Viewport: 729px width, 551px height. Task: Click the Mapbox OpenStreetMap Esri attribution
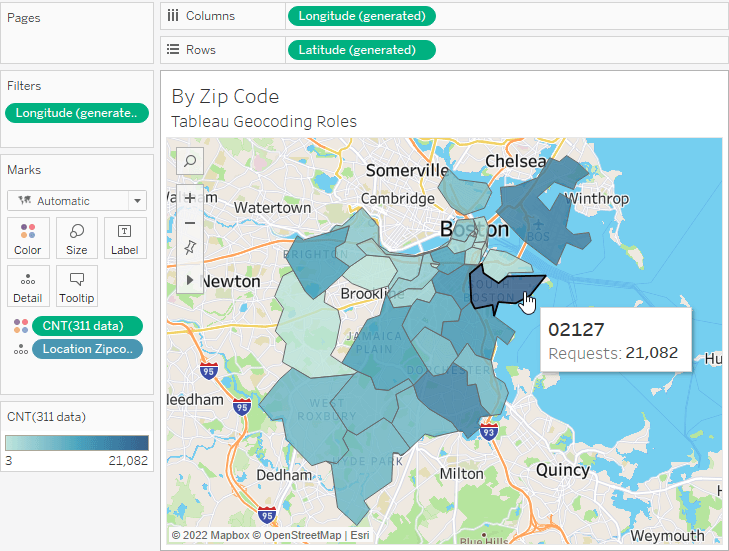[271, 535]
